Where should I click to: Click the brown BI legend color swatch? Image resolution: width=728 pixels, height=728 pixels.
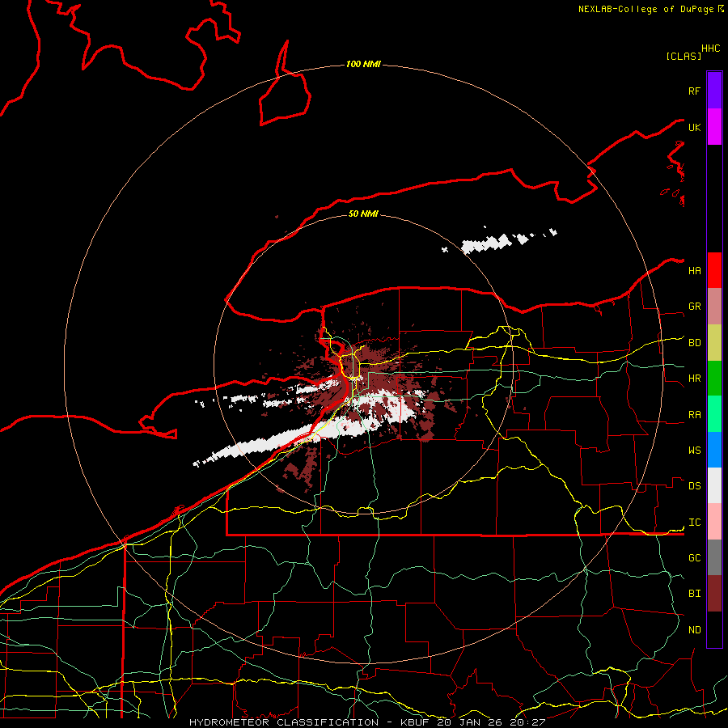coord(714,594)
